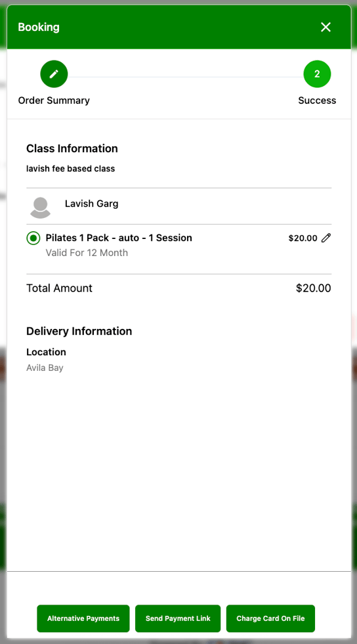Image resolution: width=357 pixels, height=644 pixels.
Task: Click the Success step label
Action: pyautogui.click(x=317, y=100)
